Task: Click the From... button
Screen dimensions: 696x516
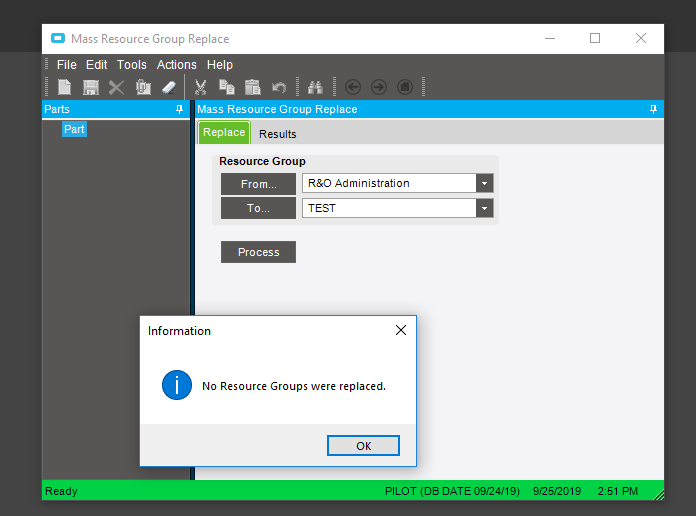Action: tap(258, 184)
